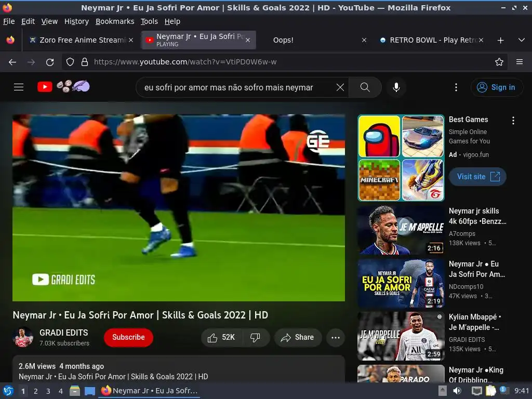Screen dimensions: 532x399
Task: Start voice search with microphone
Action: [396, 87]
